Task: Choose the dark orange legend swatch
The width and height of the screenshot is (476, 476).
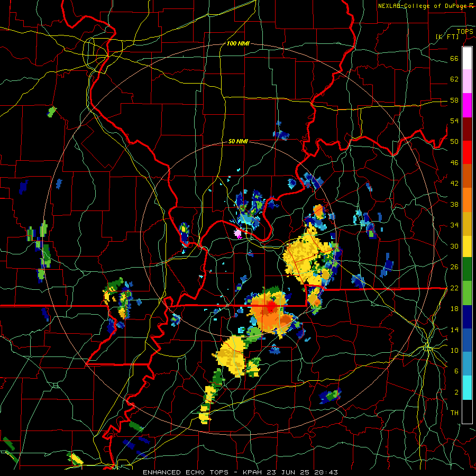Action: [x=467, y=176]
